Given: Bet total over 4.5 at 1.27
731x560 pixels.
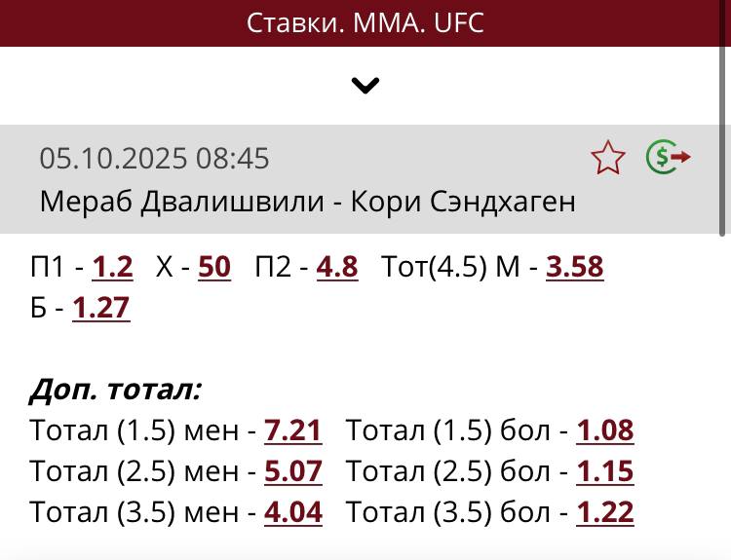Looking at the screenshot, I should pos(100,308).
